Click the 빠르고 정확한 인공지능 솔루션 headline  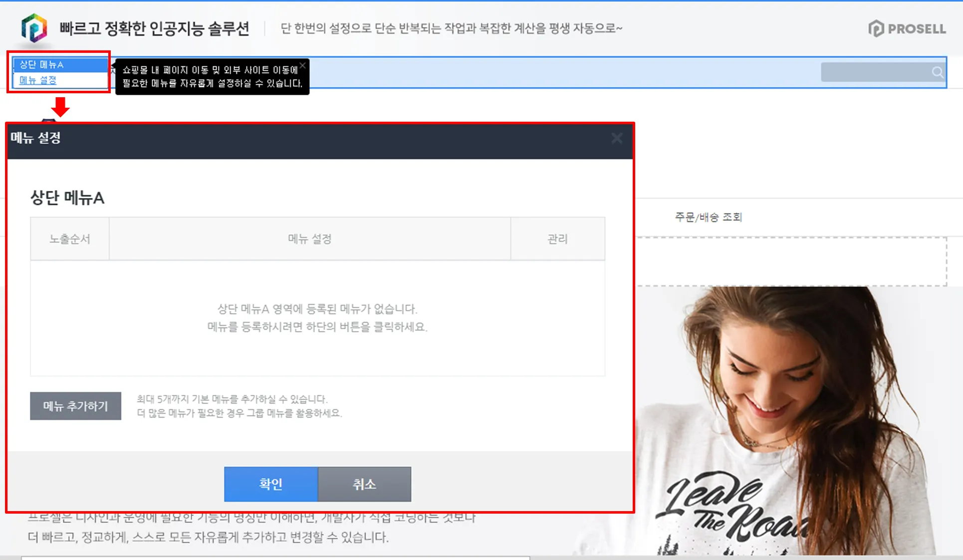coord(154,28)
